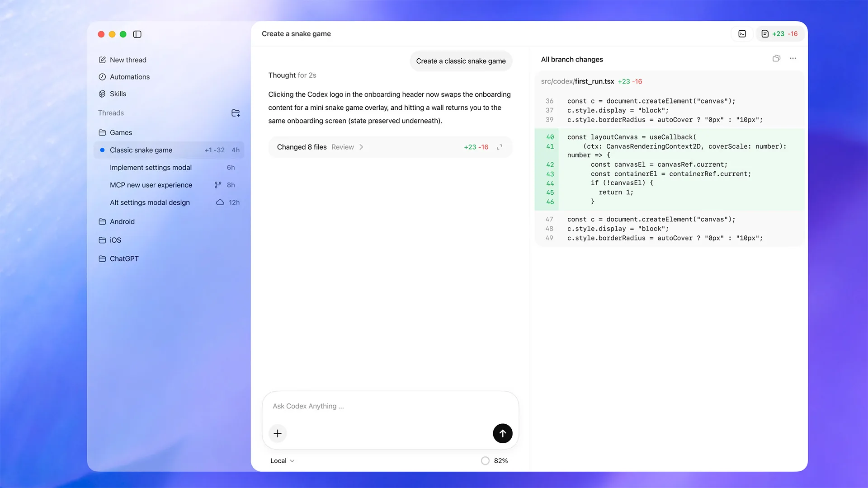Click the Create a classic snake game message bubble
This screenshot has width=868, height=488.
coord(461,61)
